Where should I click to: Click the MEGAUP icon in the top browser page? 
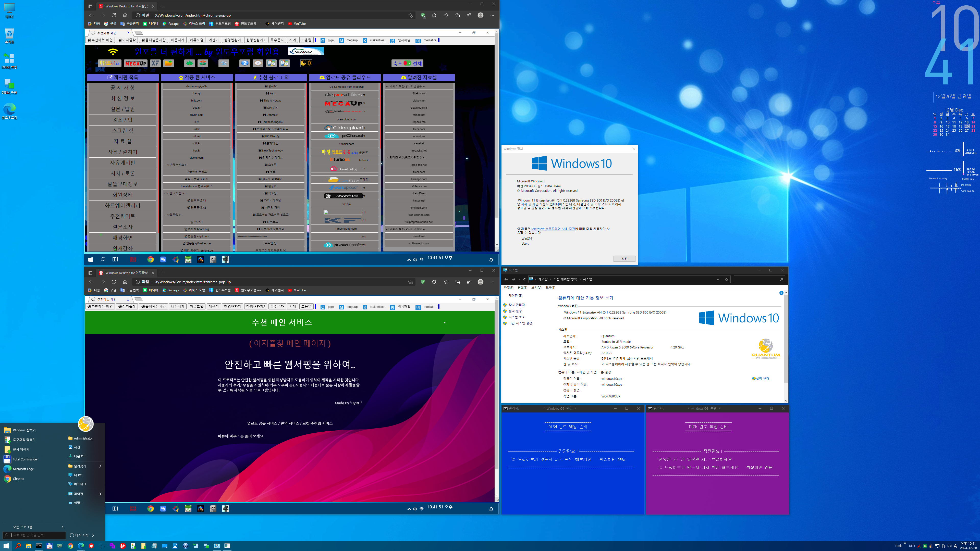136,64
